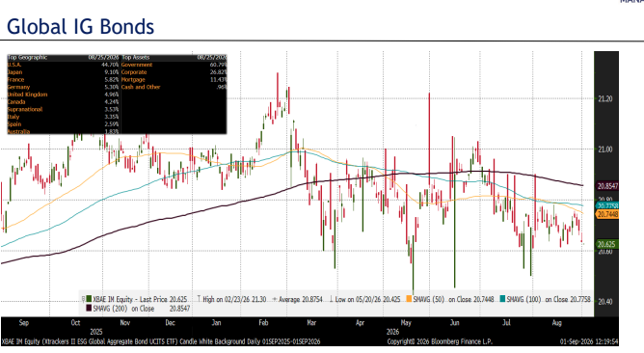Select the United Kingdom 4.96% row
644x353 pixels.
pyautogui.click(x=64, y=95)
